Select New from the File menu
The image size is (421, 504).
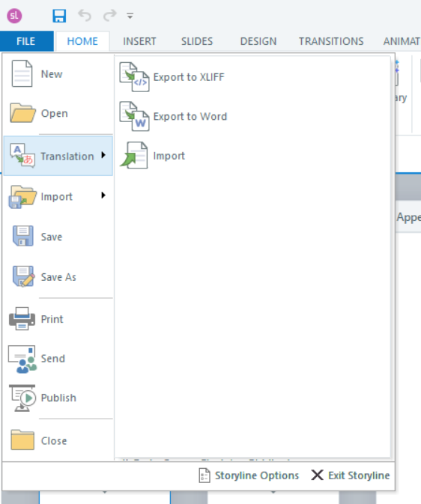(52, 74)
